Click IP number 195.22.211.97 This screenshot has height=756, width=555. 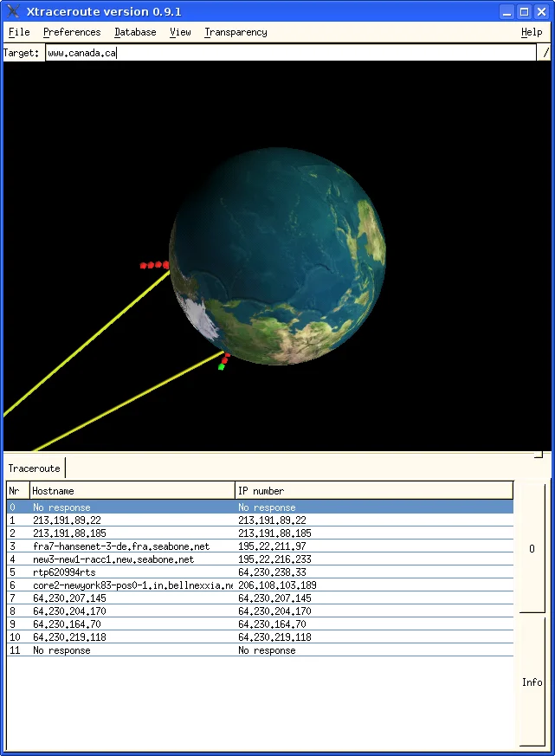coord(272,546)
